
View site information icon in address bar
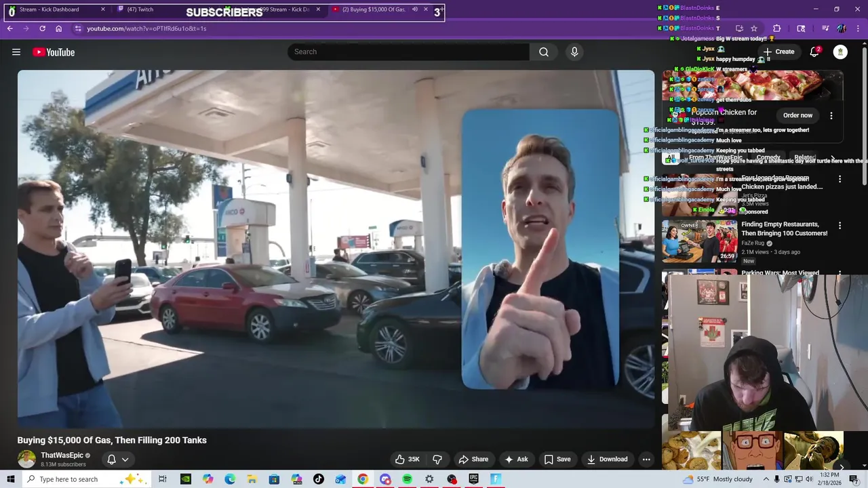tap(78, 28)
